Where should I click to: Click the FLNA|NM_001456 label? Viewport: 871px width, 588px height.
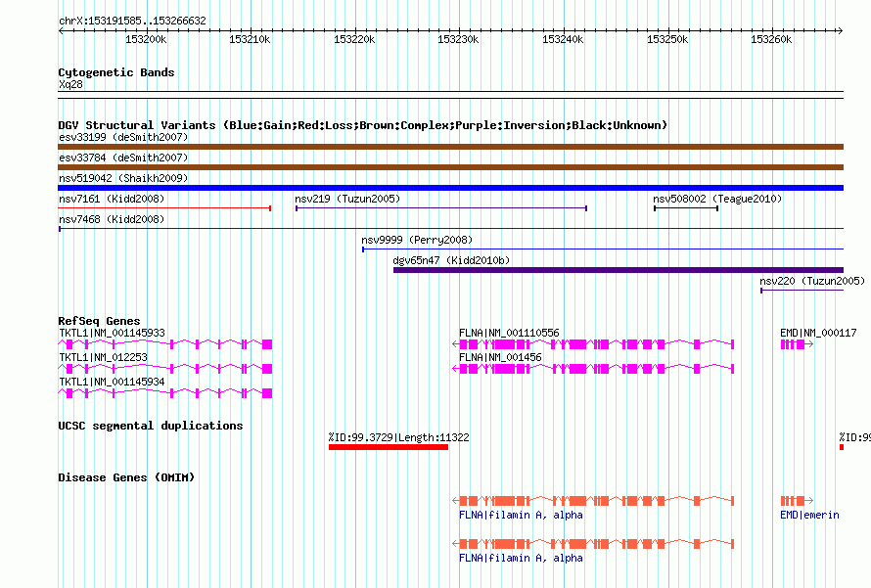click(500, 357)
